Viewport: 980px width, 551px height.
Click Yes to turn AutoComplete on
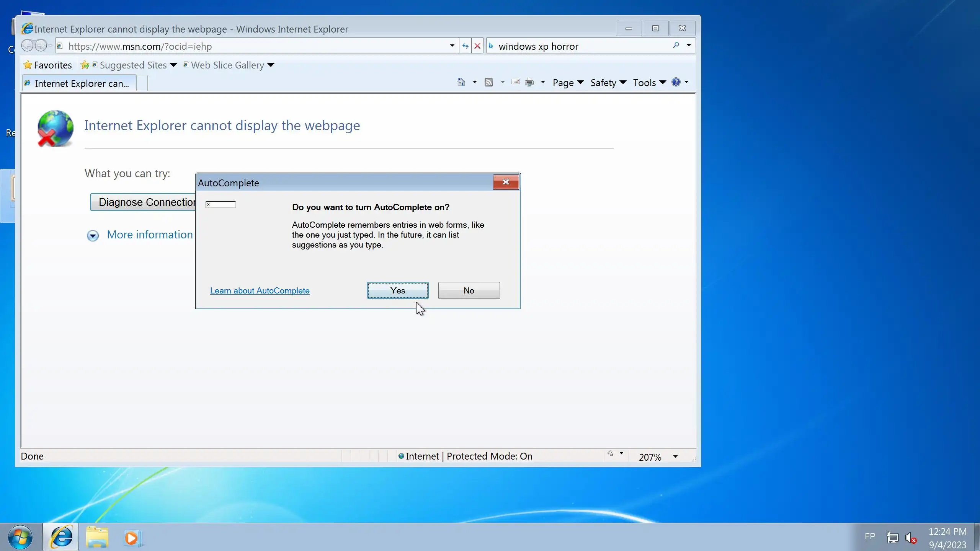397,290
